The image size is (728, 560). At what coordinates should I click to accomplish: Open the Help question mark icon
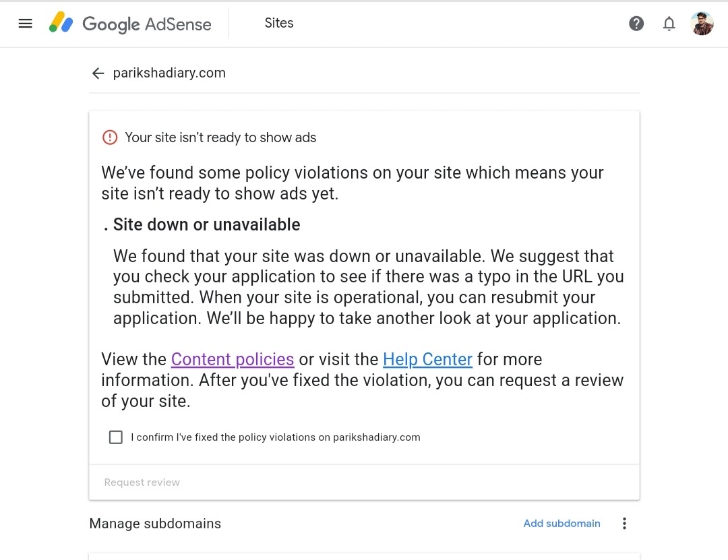tap(636, 23)
